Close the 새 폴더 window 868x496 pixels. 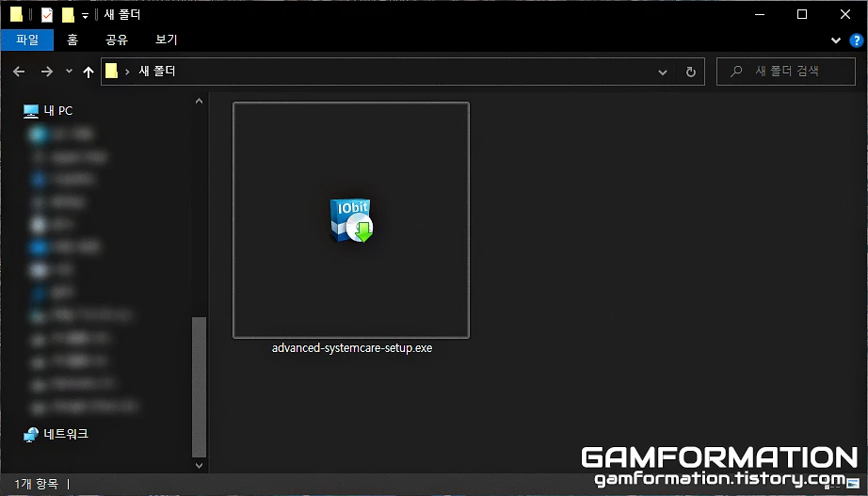click(x=844, y=14)
